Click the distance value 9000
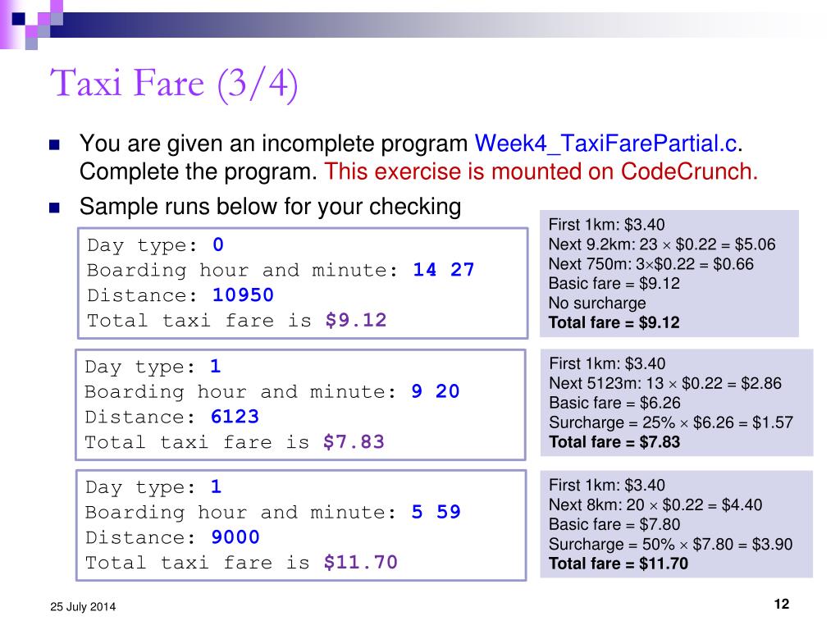This screenshot has width=840, height=630. pos(235,536)
